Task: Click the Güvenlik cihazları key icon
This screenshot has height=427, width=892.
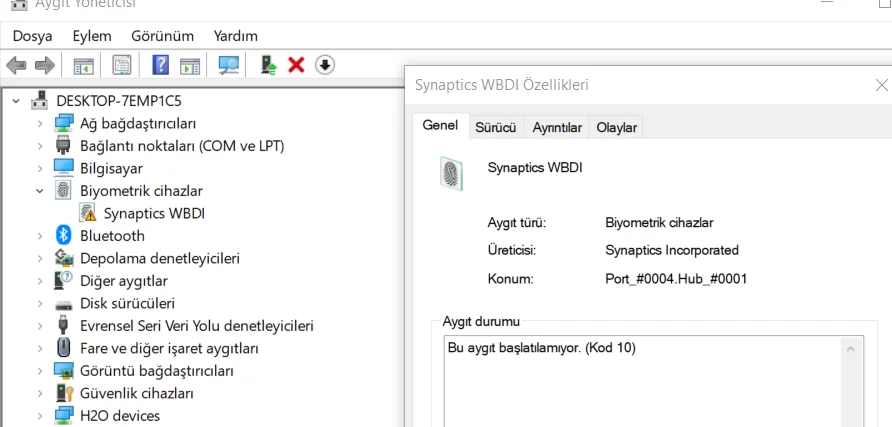Action: pyautogui.click(x=64, y=393)
